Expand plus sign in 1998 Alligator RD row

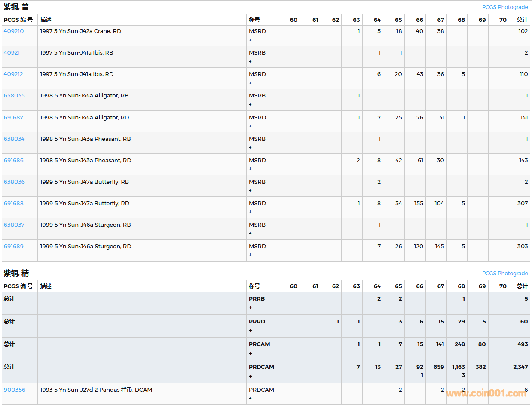250,126
